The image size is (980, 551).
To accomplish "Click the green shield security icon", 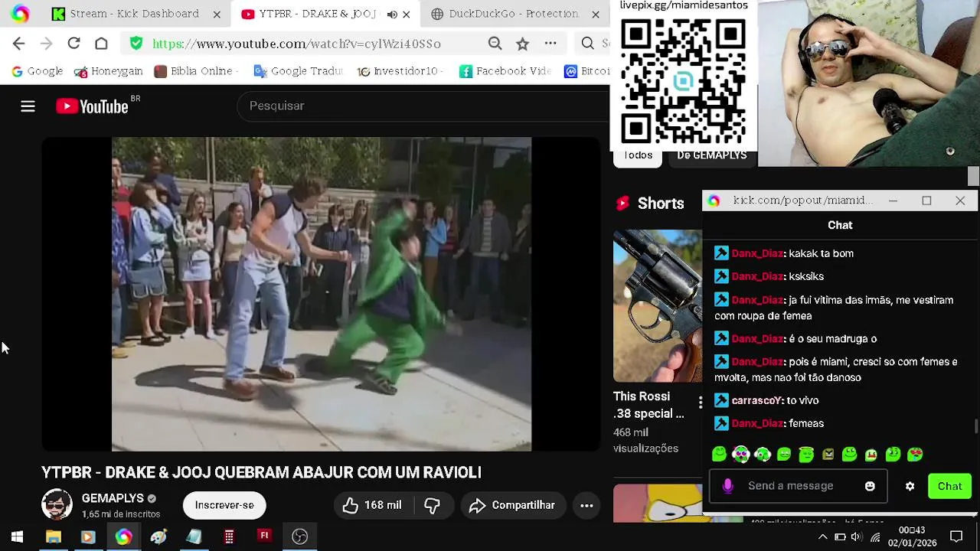I will point(136,44).
